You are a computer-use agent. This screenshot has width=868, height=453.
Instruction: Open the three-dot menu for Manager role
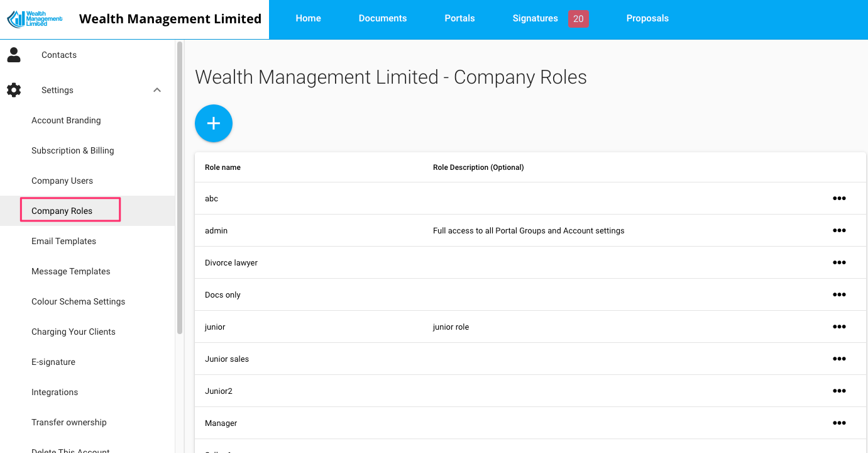point(839,423)
